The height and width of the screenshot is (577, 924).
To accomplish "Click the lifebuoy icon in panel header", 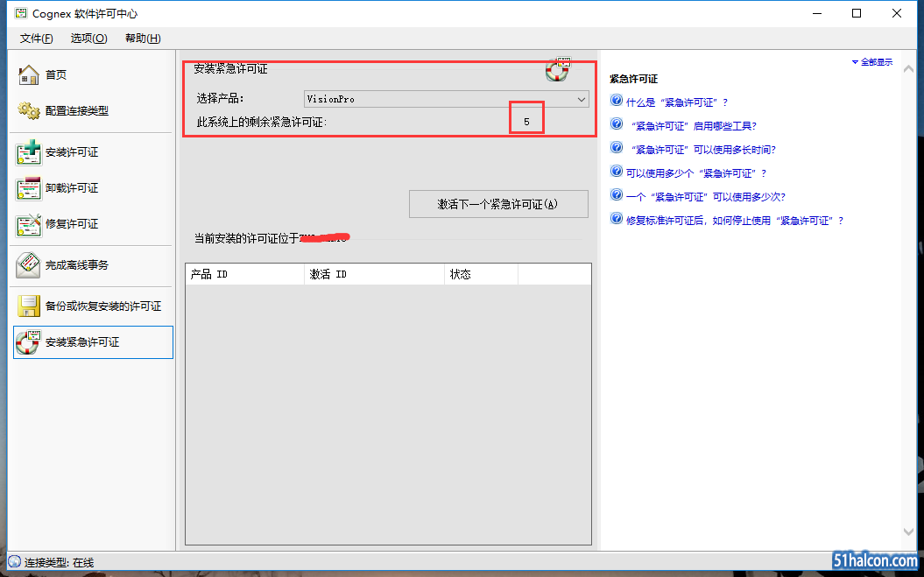I will pyautogui.click(x=557, y=69).
